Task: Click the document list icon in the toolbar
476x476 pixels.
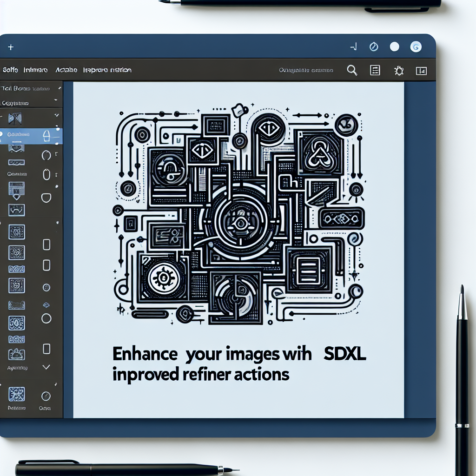Action: pos(374,71)
